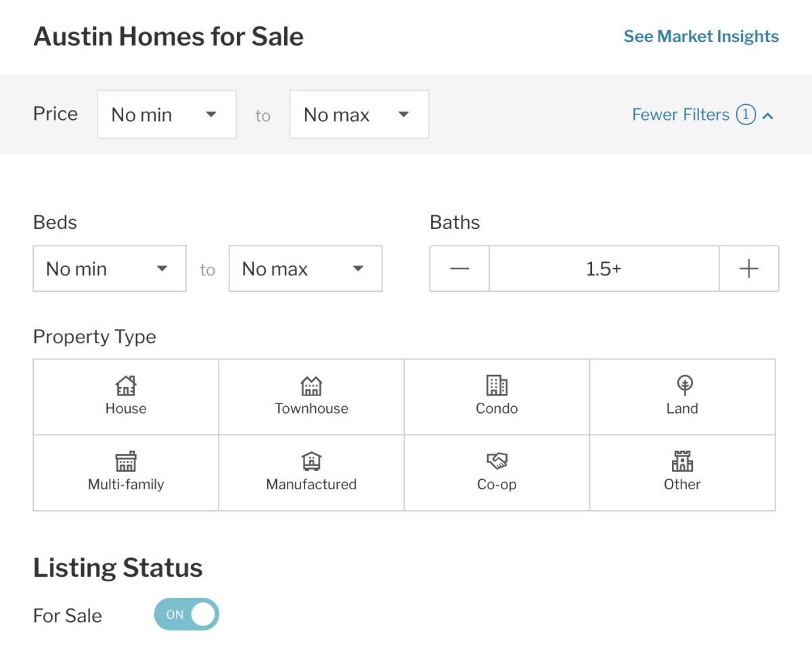Screen dimensions: 812x662
Task: Select the Multi-family property icon
Action: tap(126, 462)
